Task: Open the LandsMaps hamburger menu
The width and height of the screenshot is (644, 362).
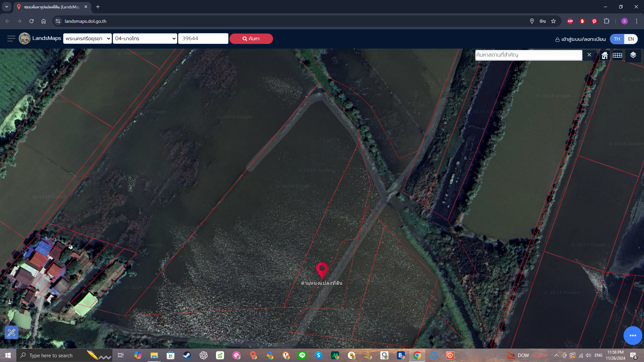Action: 11,39
